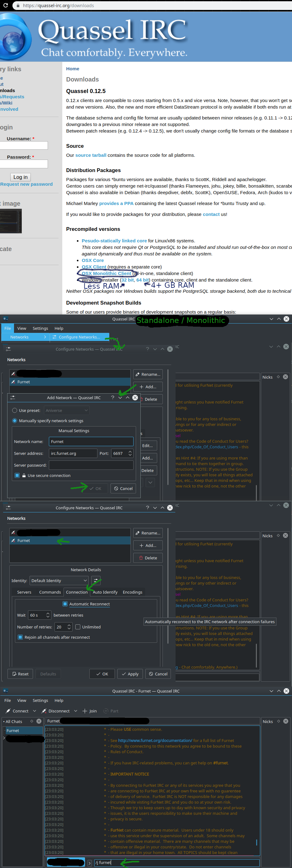Click the help question mark in the Network Details dialog titlebar
Viewport: 292px width, 868px height.
coord(147,508)
